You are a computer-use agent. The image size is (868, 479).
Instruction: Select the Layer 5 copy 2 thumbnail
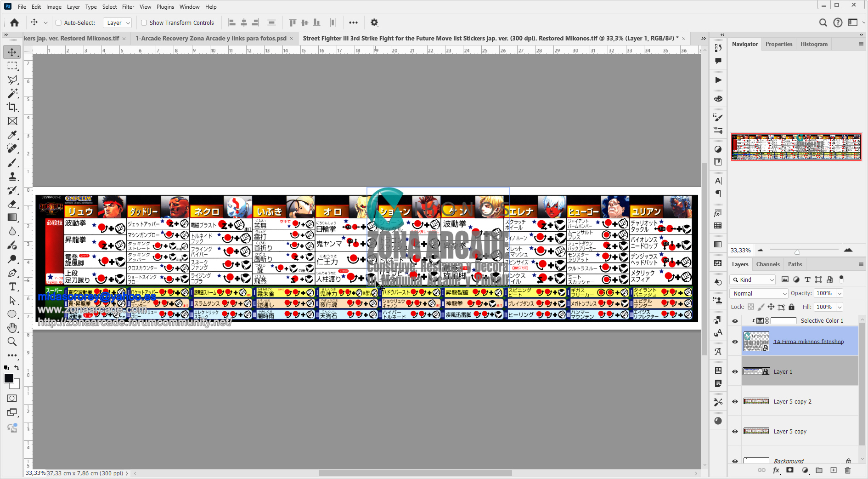tap(756, 401)
